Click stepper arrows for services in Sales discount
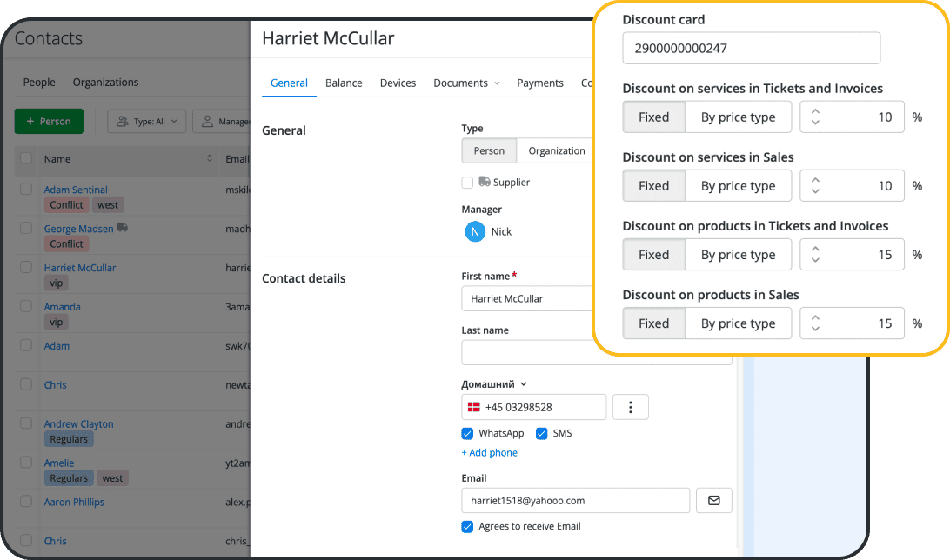The width and height of the screenshot is (950, 560). (x=815, y=186)
